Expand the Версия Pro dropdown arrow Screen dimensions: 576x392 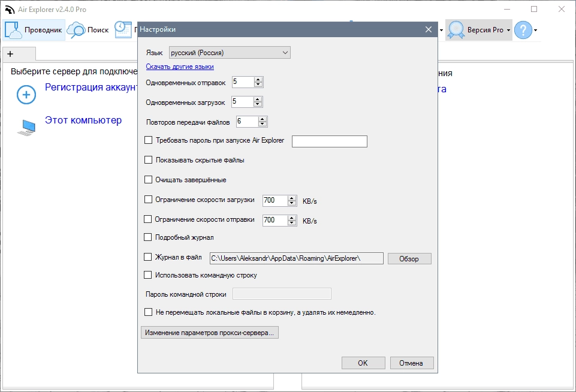pos(508,30)
